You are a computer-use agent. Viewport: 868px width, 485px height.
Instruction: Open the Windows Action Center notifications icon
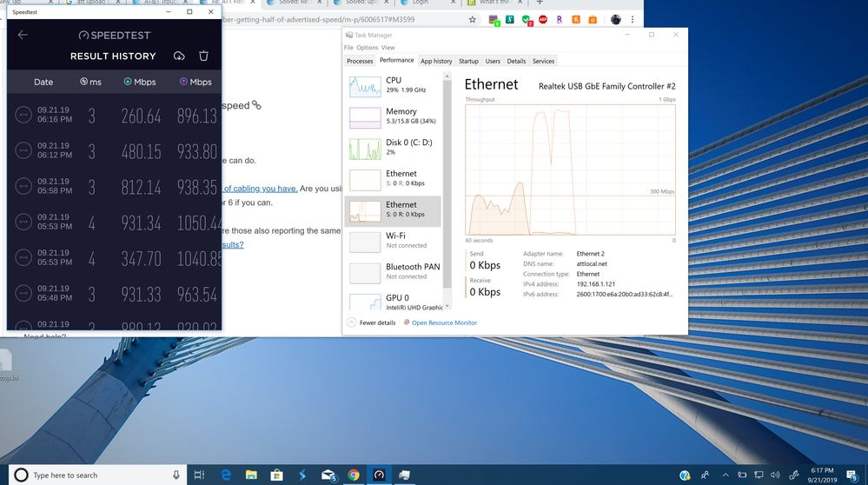(x=851, y=475)
